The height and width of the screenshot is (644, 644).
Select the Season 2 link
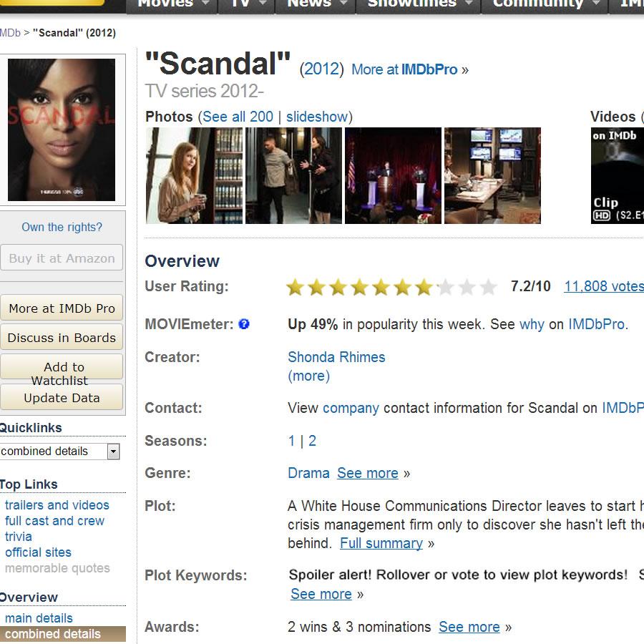pyautogui.click(x=312, y=441)
